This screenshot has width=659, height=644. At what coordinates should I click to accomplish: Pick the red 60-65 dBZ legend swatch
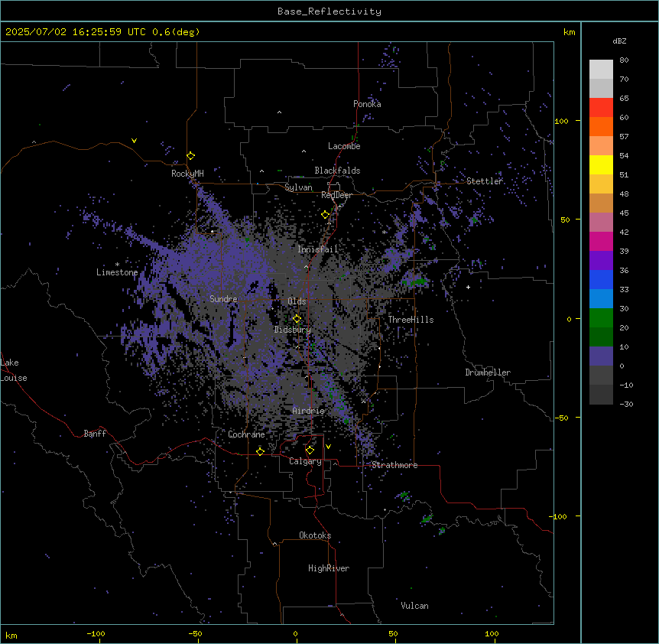click(x=601, y=108)
